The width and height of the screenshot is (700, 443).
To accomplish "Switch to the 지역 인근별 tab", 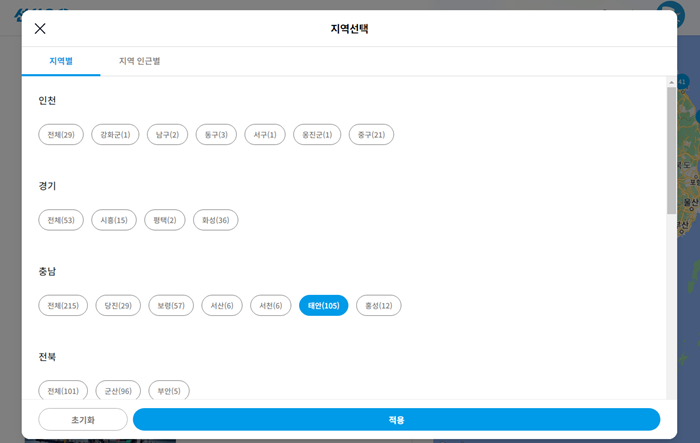I will pos(139,61).
